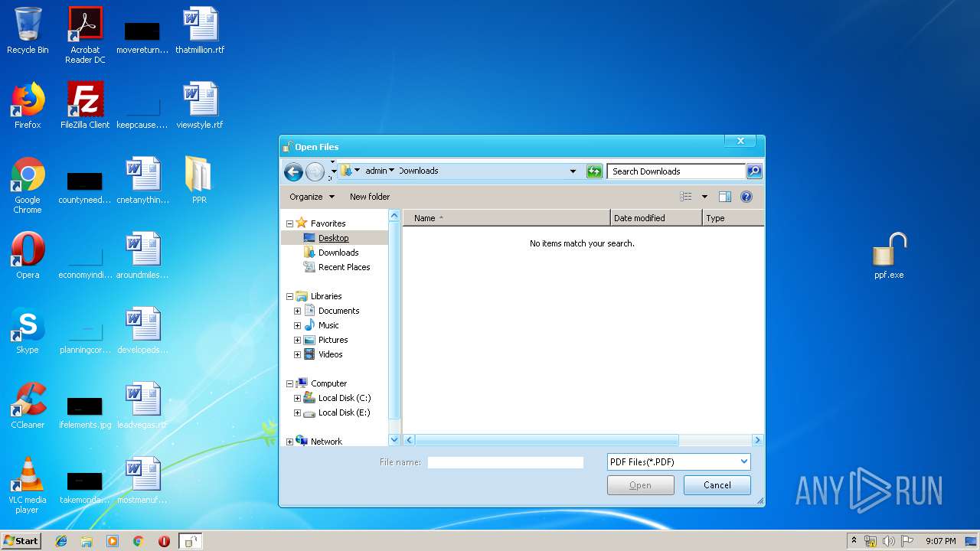Collapse the Favorites group

coord(290,223)
